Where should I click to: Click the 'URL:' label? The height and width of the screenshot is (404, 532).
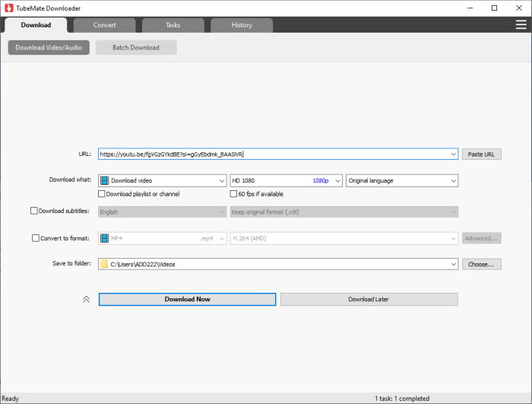[85, 154]
